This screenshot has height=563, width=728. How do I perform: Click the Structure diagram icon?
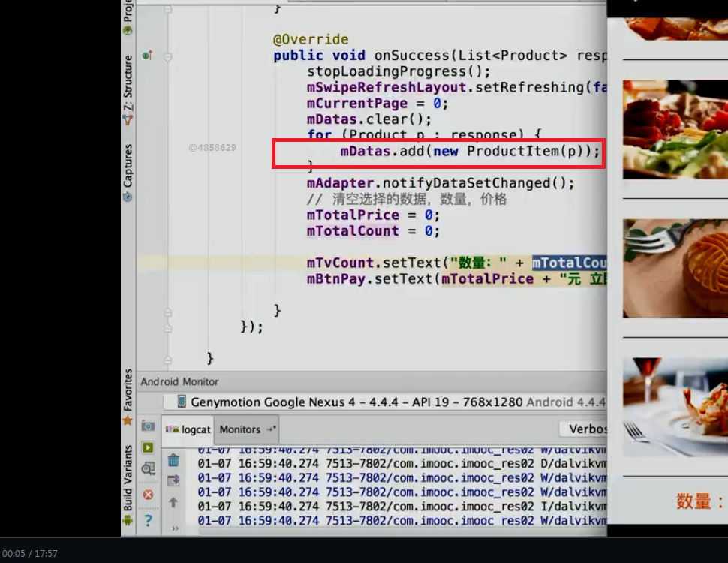(x=128, y=120)
